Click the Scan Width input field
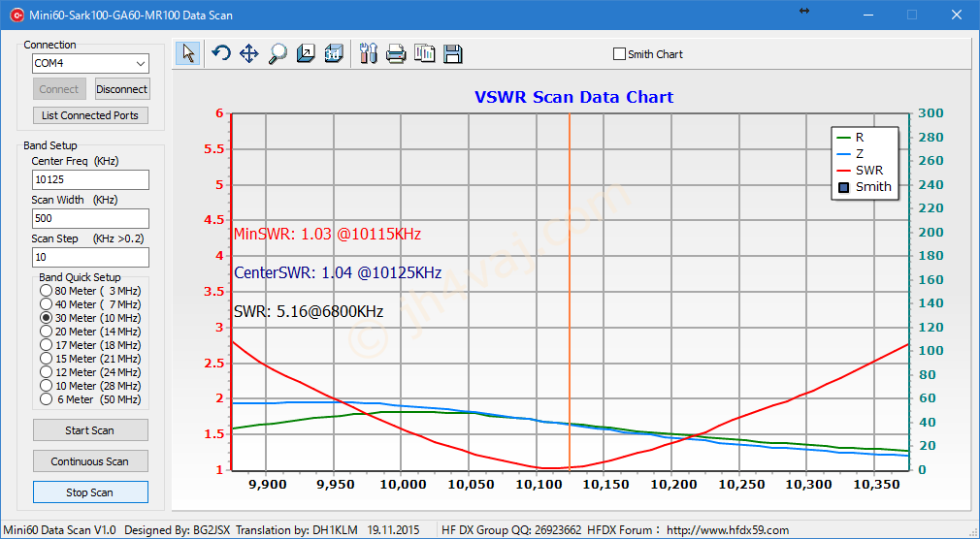The width and height of the screenshot is (980, 539). [x=90, y=218]
